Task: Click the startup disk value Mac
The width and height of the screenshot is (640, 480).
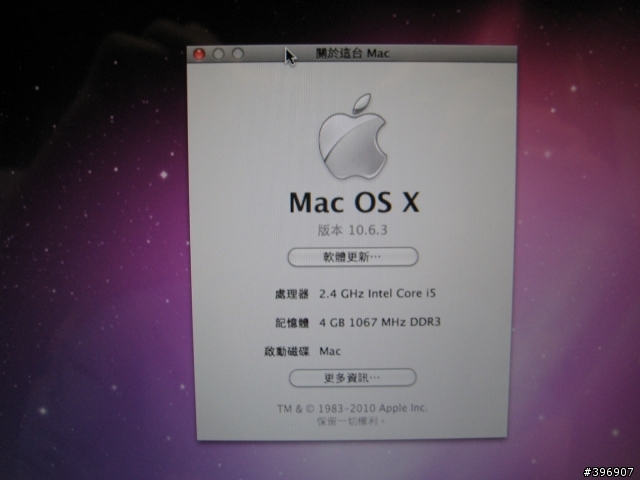Action: (x=330, y=351)
